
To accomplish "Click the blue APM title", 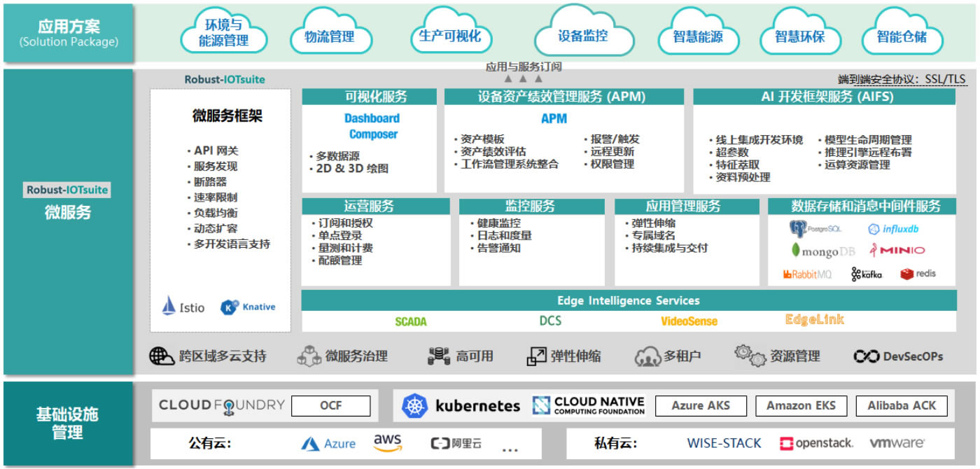I will click(x=554, y=119).
